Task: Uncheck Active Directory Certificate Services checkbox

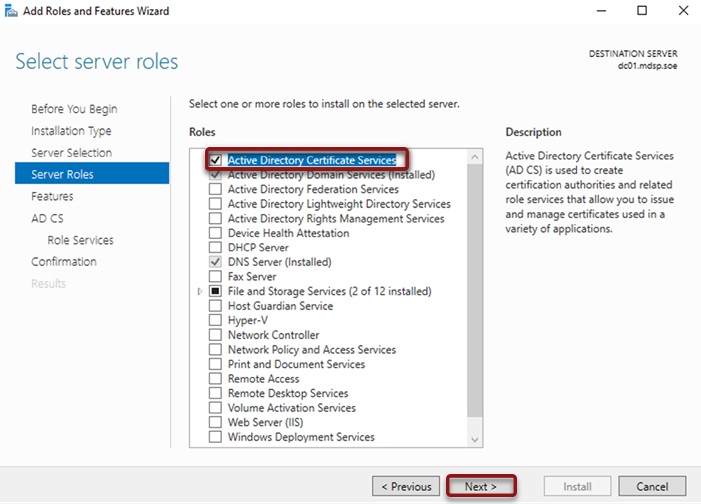Action: [x=215, y=160]
